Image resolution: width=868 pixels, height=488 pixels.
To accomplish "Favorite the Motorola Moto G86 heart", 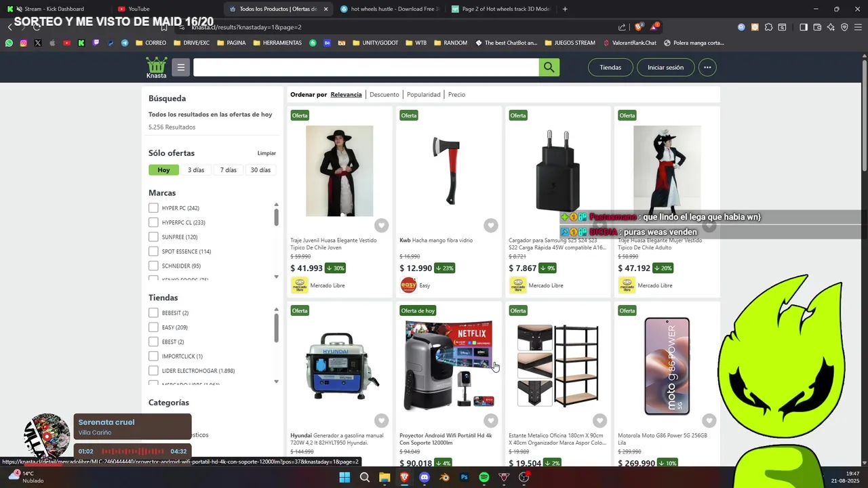I will pyautogui.click(x=709, y=421).
